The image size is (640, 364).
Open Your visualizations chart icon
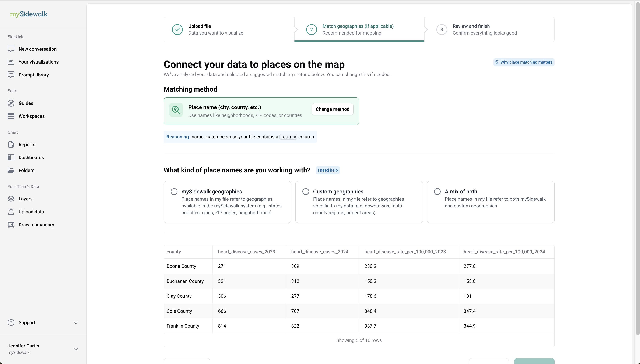[x=11, y=62]
